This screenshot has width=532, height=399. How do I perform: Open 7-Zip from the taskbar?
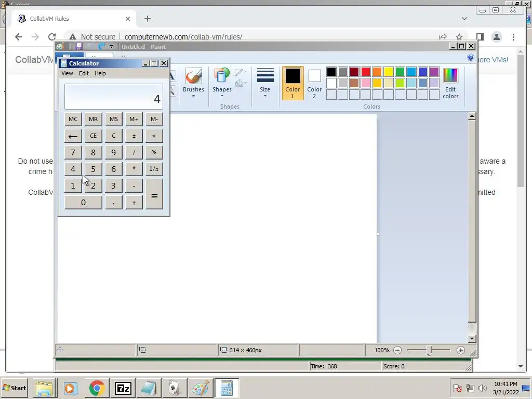(123, 388)
